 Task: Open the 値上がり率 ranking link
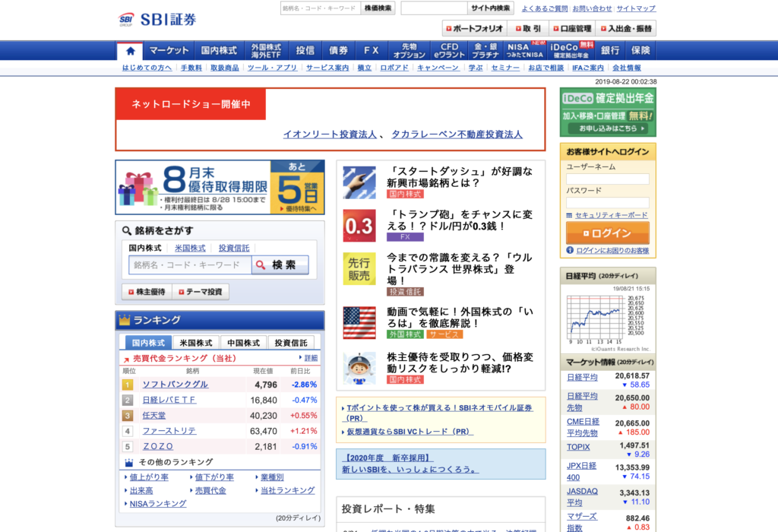point(150,477)
